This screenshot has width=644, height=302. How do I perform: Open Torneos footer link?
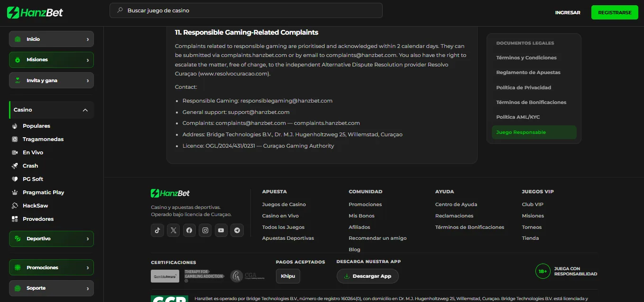pyautogui.click(x=532, y=227)
